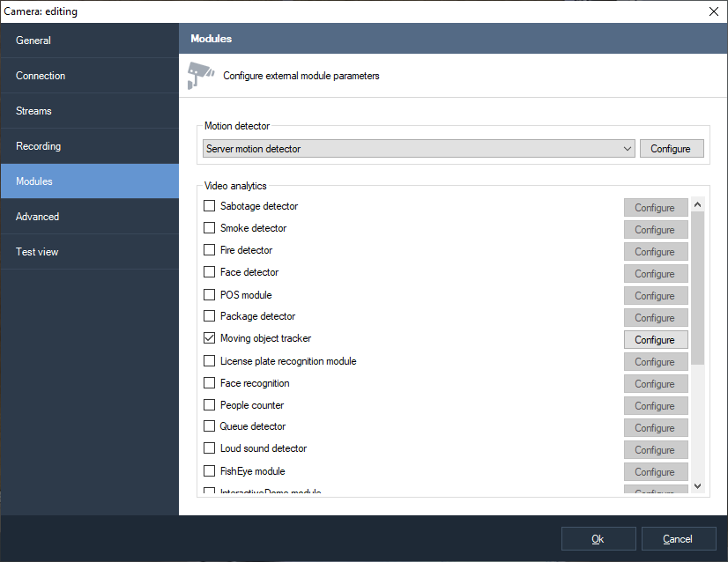Click Configure next to Motion detector
Image resolution: width=728 pixels, height=562 pixels.
point(671,149)
